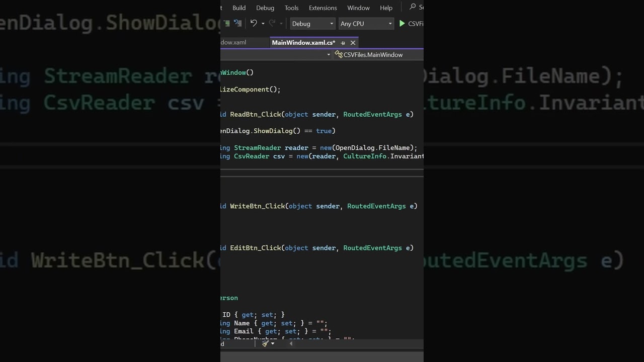Click the CSVFiles.MainWindow class icon
This screenshot has height=362, width=644.
339,55
